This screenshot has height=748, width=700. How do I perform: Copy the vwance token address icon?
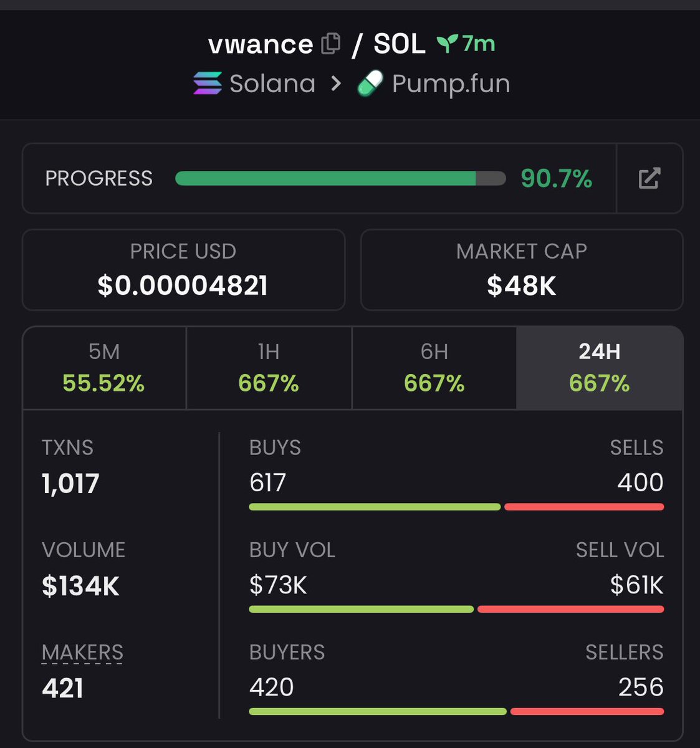tap(330, 44)
